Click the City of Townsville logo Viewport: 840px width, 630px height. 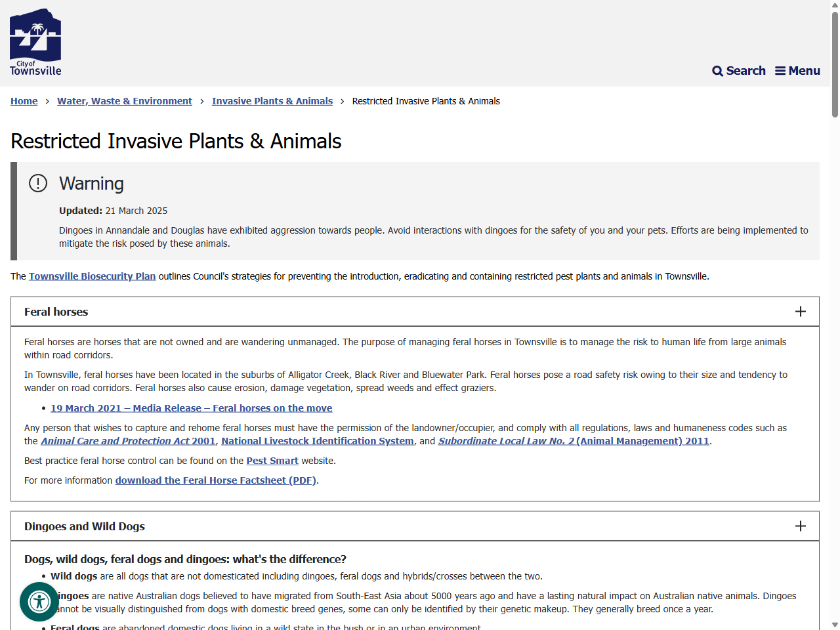click(x=35, y=41)
